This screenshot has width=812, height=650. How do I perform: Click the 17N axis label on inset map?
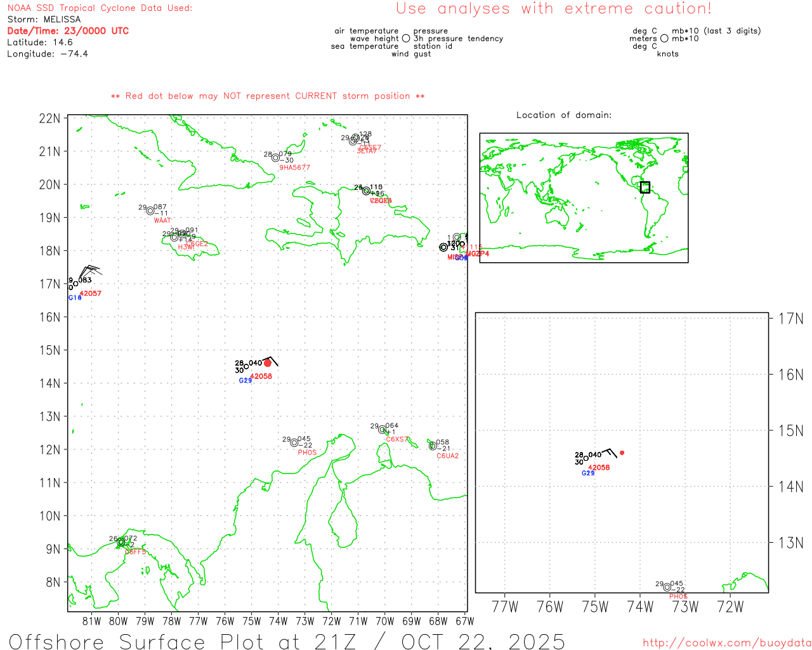pos(791,319)
